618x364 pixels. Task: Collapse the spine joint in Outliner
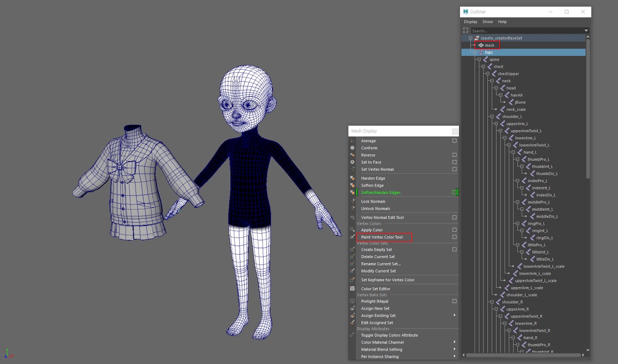click(479, 60)
